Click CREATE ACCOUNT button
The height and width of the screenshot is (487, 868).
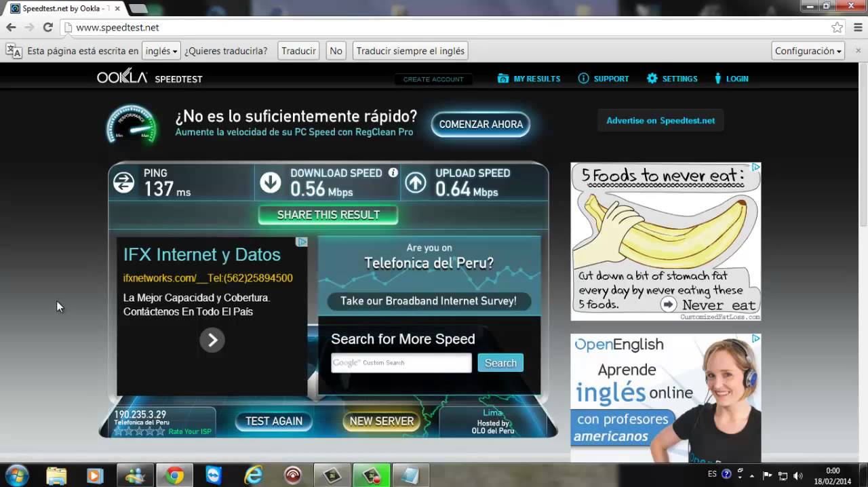click(433, 79)
